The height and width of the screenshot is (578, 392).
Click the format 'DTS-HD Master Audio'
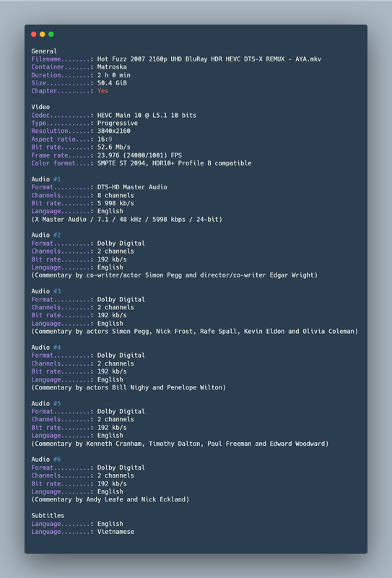[x=132, y=187]
